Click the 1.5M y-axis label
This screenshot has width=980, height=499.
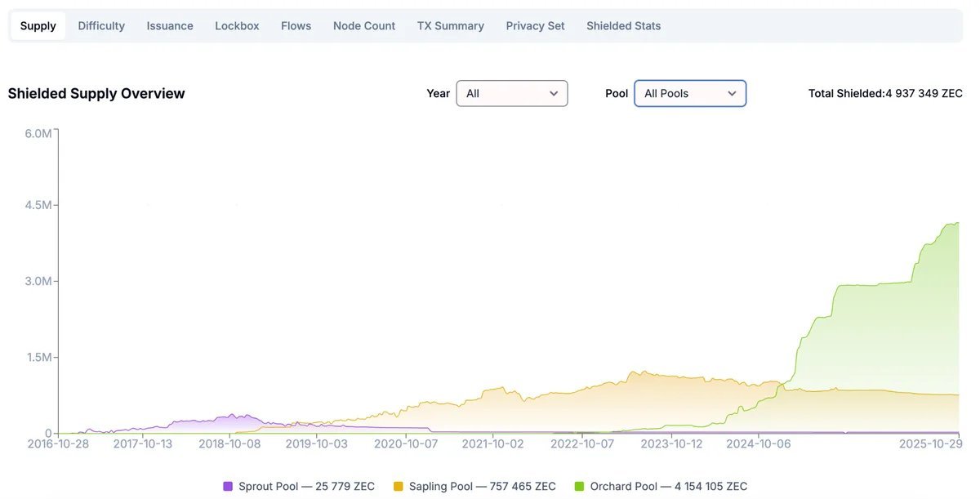[38, 357]
